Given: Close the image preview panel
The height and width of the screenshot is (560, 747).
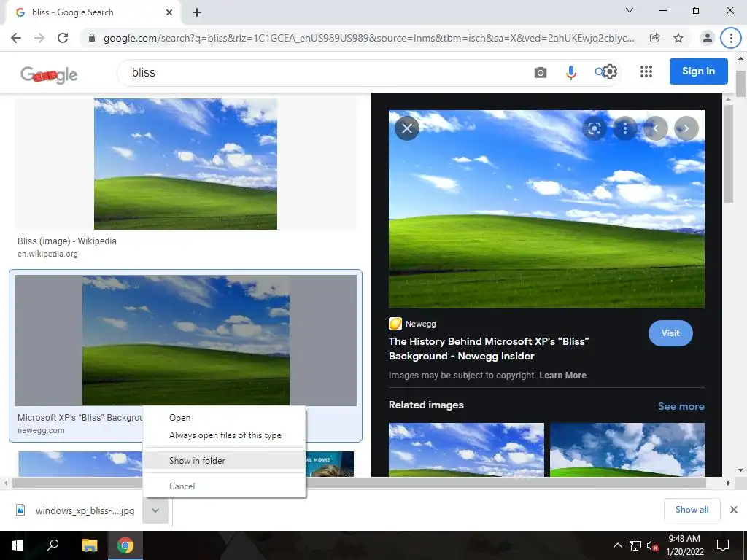Looking at the screenshot, I should click(x=407, y=128).
